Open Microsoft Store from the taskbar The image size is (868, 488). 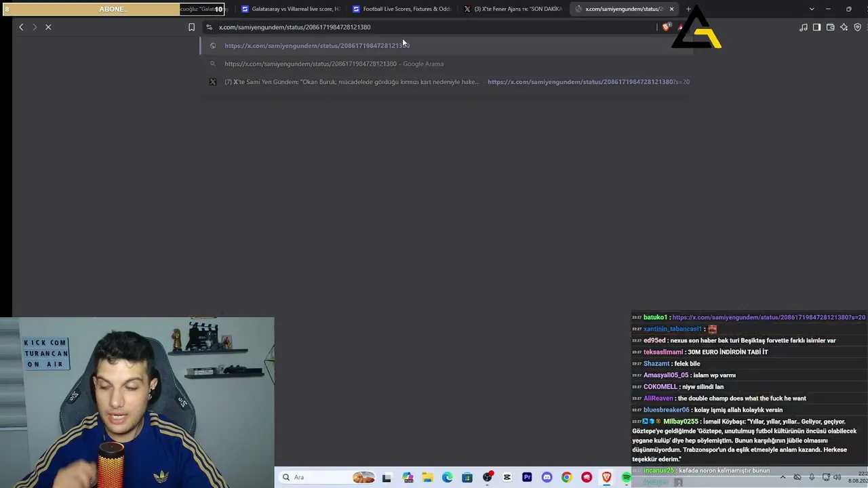[467, 477]
